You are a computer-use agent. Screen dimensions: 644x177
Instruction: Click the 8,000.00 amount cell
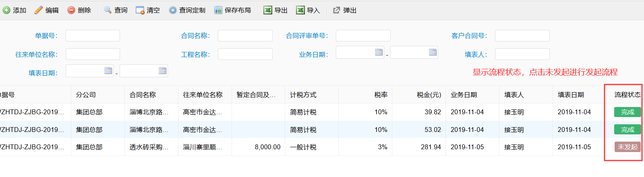(x=259, y=147)
